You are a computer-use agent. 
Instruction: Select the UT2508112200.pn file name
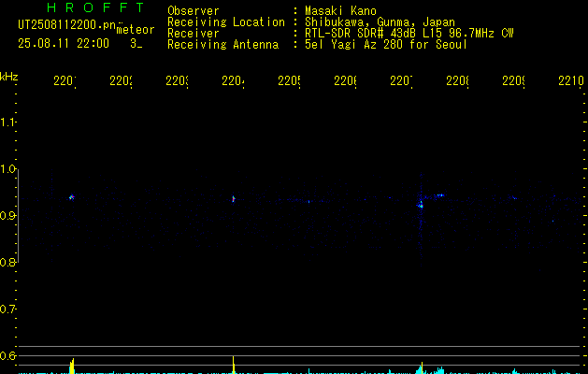pyautogui.click(x=67, y=25)
